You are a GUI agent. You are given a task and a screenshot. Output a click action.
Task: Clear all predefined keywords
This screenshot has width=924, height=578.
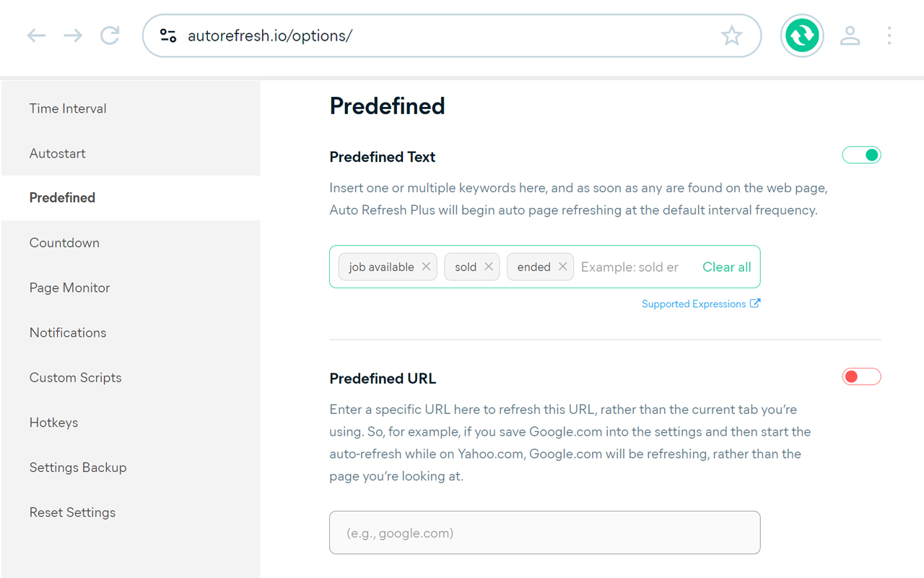click(x=726, y=267)
